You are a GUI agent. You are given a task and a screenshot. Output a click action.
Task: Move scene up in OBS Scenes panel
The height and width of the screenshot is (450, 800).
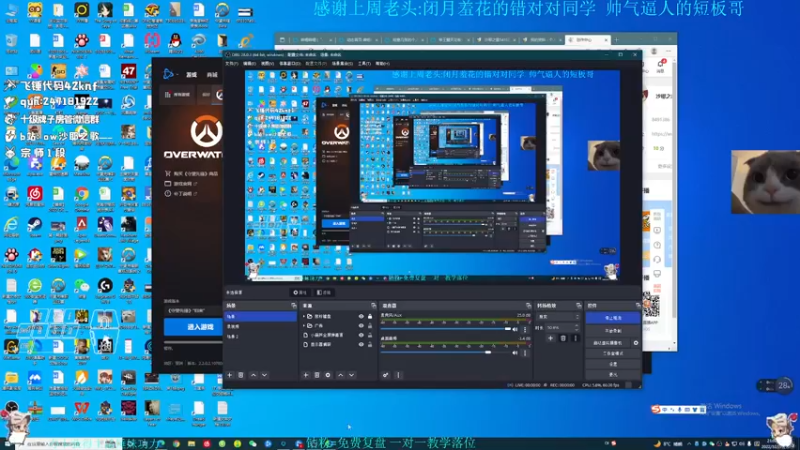[x=254, y=375]
